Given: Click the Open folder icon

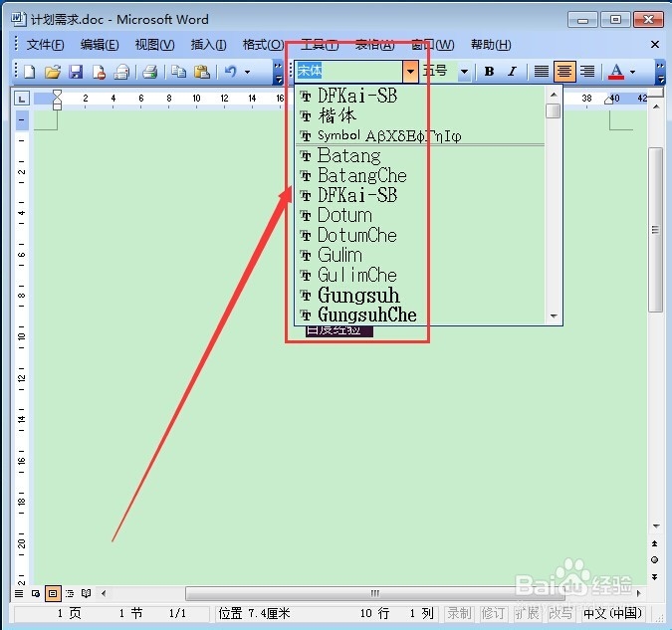Looking at the screenshot, I should tap(53, 72).
